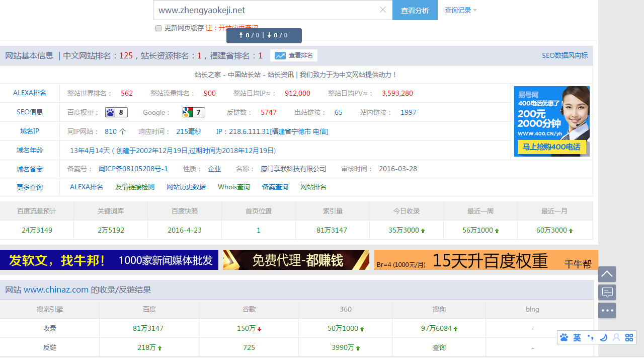Click the IP location 福建省宁德市 电信

[x=299, y=131]
